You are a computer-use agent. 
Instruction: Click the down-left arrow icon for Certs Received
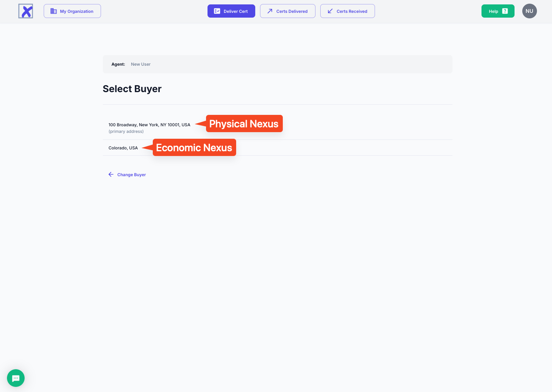pyautogui.click(x=330, y=11)
